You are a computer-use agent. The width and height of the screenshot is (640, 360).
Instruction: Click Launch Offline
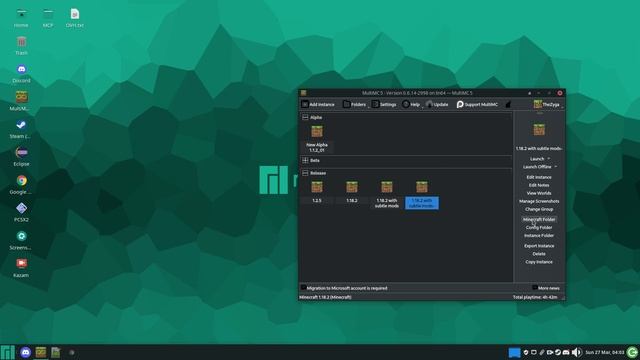tap(537, 167)
